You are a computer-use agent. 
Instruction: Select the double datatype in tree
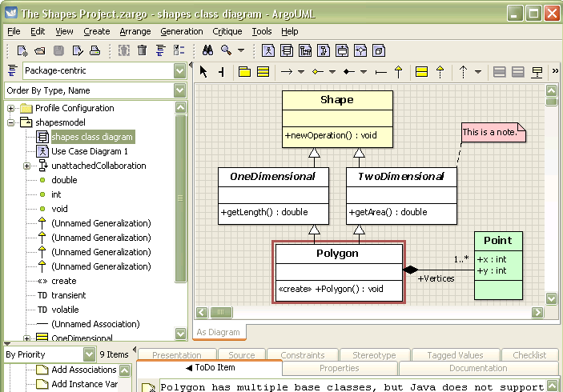tap(64, 180)
